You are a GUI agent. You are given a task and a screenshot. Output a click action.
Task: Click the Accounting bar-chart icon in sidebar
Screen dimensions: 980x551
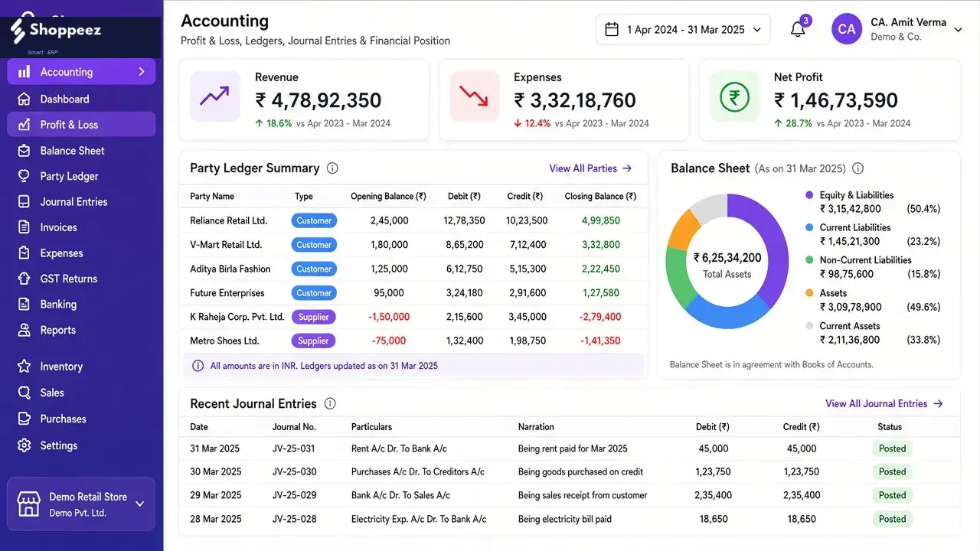click(24, 72)
